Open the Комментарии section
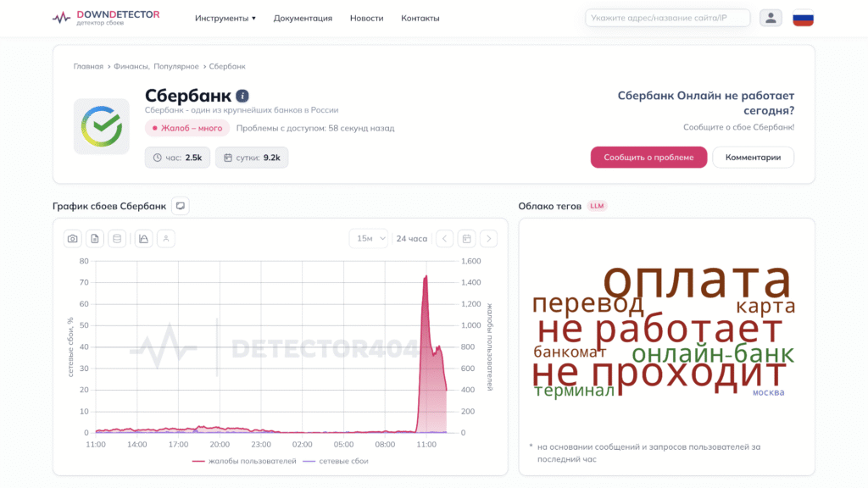868x488 pixels. (x=753, y=157)
